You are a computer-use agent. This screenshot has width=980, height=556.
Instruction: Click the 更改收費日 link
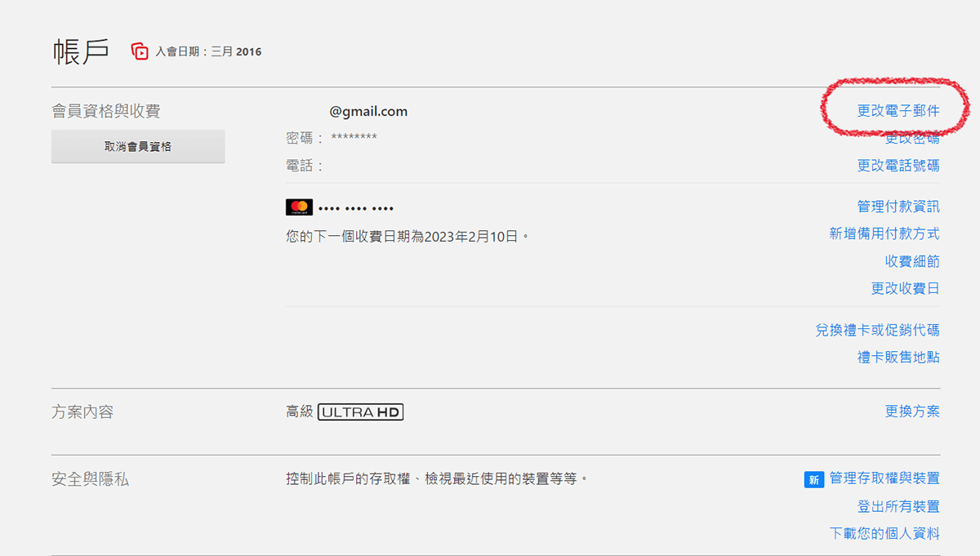(906, 288)
